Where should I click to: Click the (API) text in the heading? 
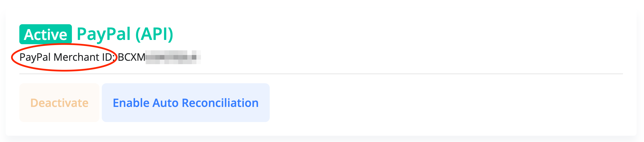pyautogui.click(x=154, y=34)
